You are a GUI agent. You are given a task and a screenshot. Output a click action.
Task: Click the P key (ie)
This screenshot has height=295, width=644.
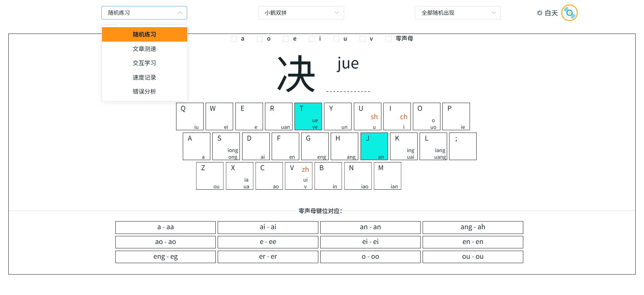click(x=456, y=116)
